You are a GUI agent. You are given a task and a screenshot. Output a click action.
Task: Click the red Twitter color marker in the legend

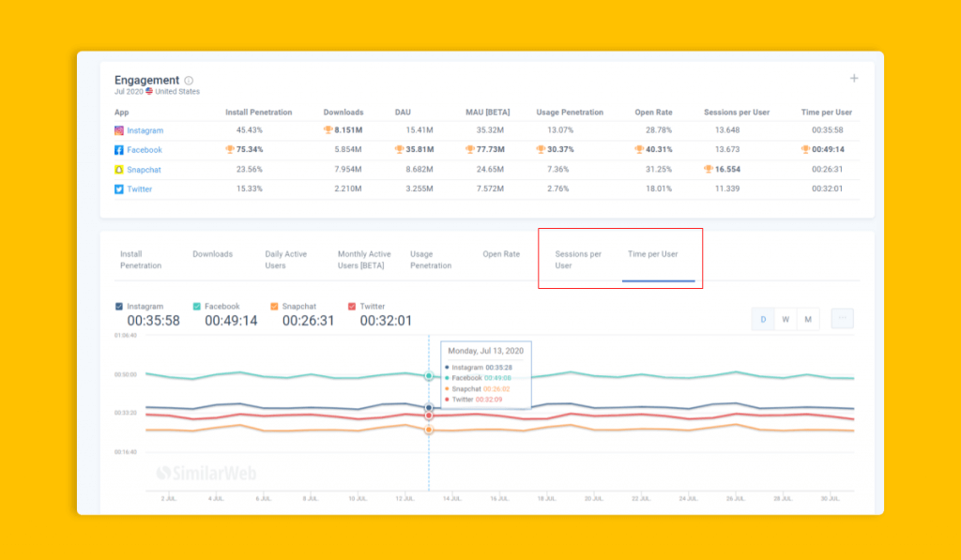tap(351, 304)
